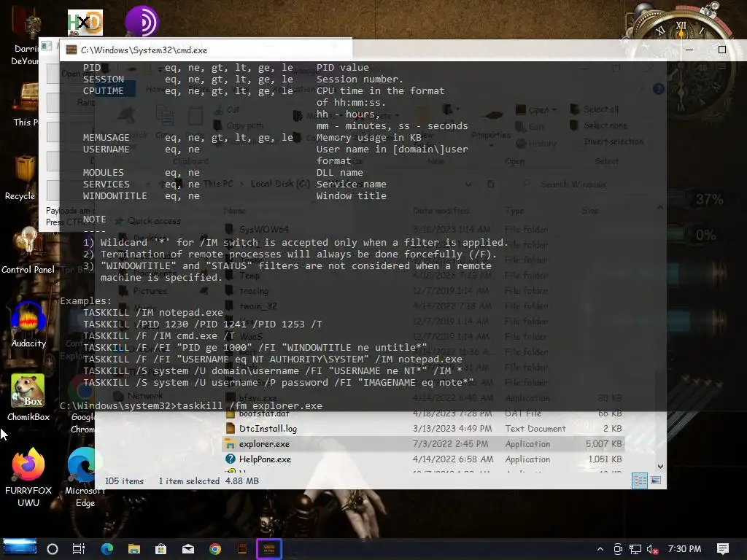Show hidden system tray icons

tap(600, 549)
